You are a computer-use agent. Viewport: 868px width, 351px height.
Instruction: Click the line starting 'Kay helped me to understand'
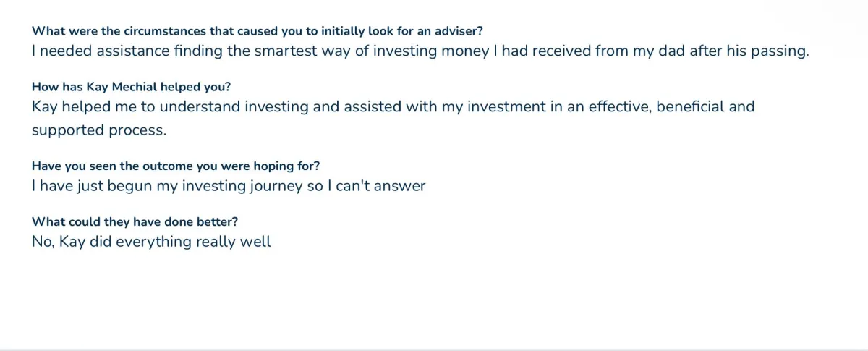pyautogui.click(x=393, y=107)
